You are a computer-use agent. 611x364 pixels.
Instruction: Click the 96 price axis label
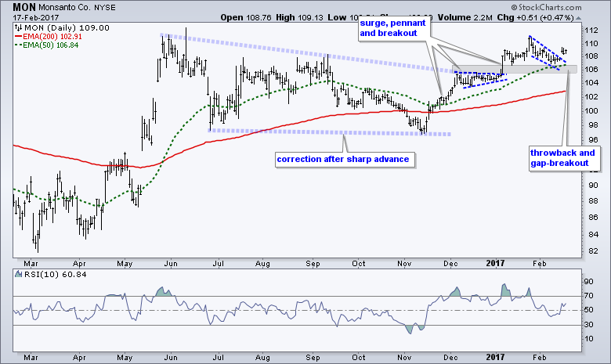click(x=593, y=140)
